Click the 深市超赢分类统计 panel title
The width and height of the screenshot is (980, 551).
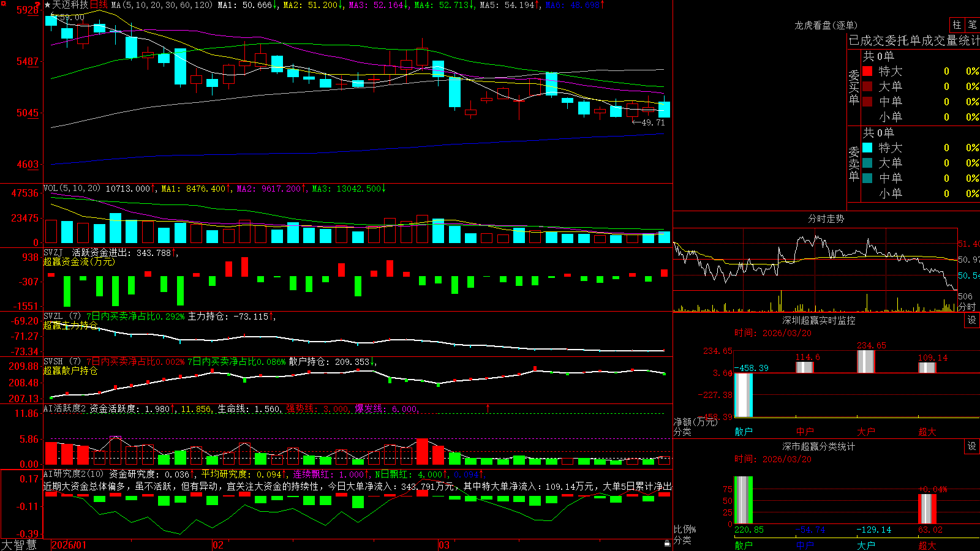pyautogui.click(x=819, y=446)
